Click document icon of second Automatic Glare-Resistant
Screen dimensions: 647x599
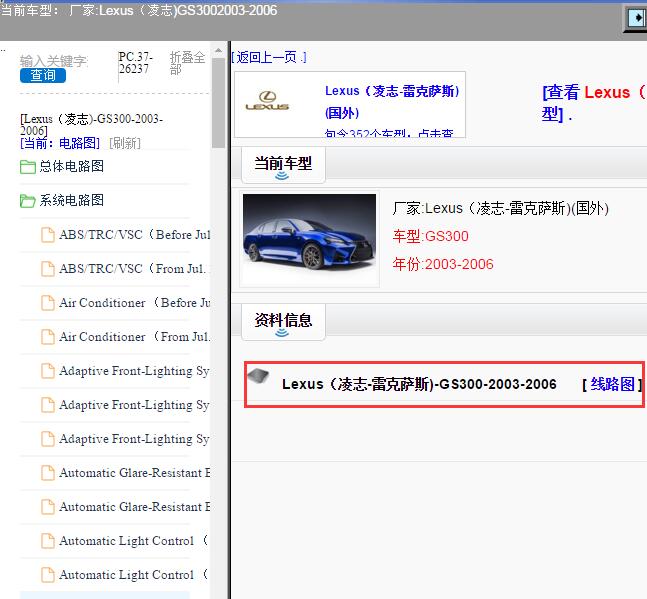(48, 507)
